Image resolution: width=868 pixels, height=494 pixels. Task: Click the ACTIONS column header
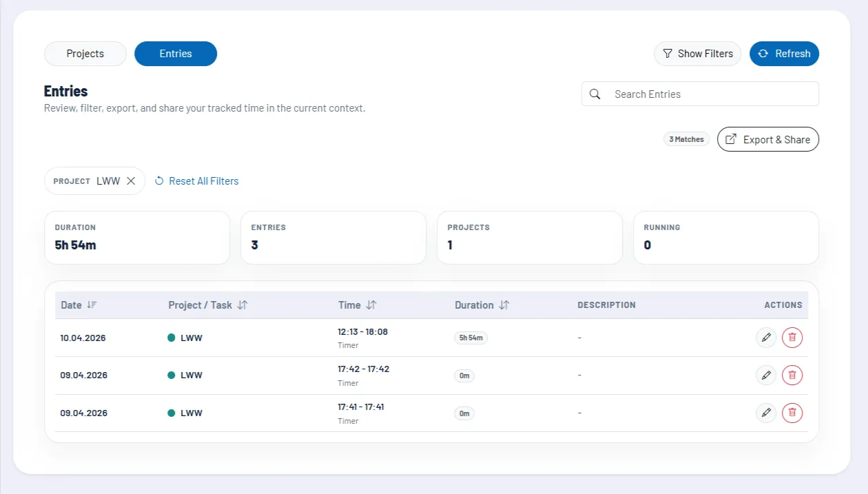tap(783, 305)
